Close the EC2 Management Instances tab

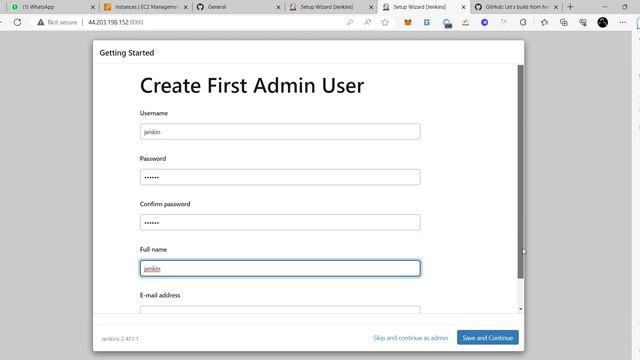point(185,7)
